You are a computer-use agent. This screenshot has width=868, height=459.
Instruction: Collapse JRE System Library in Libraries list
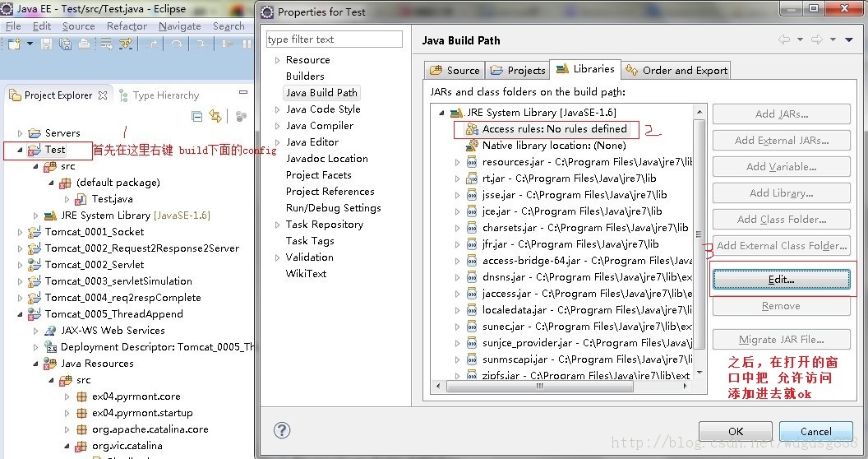[x=441, y=113]
